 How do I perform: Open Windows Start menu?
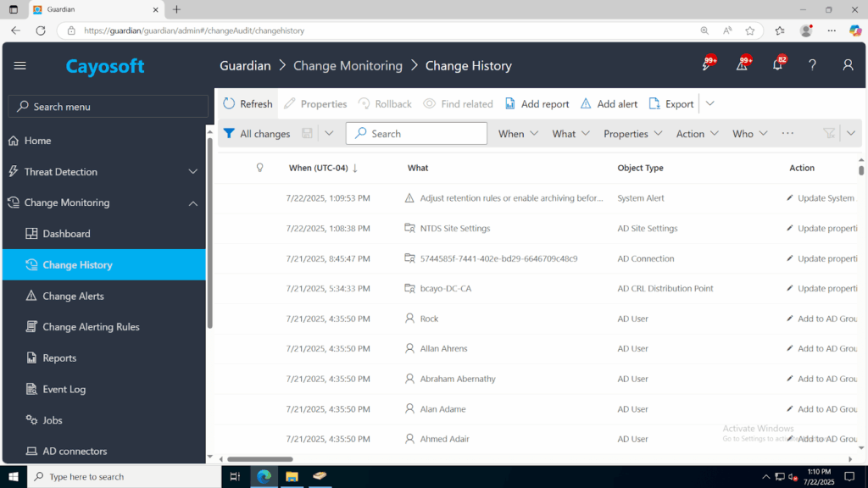pos(14,476)
